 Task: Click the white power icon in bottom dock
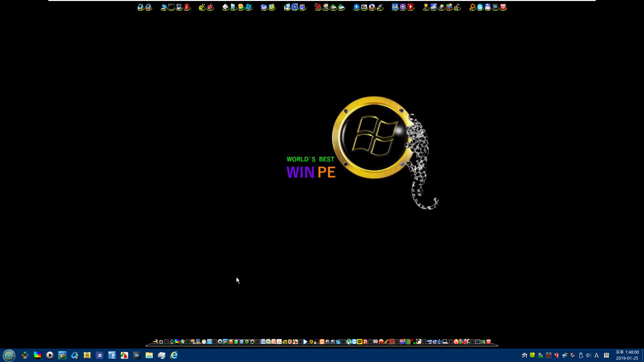(161, 342)
